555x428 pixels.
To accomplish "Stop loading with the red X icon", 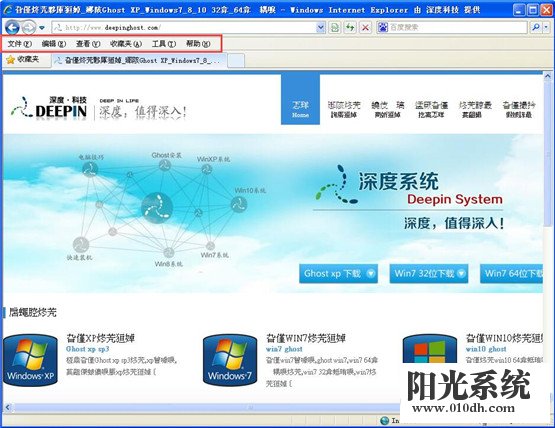I will click(366, 27).
